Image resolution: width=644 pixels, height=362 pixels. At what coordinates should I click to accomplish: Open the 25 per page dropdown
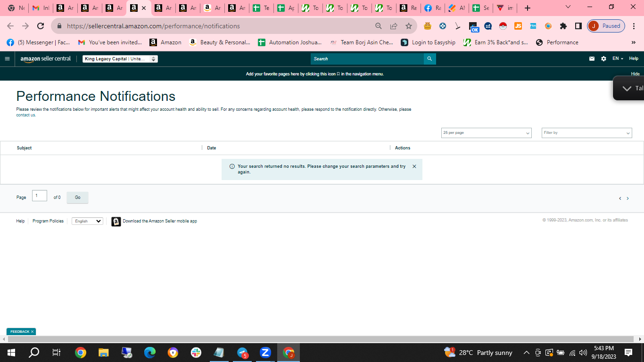click(x=486, y=133)
